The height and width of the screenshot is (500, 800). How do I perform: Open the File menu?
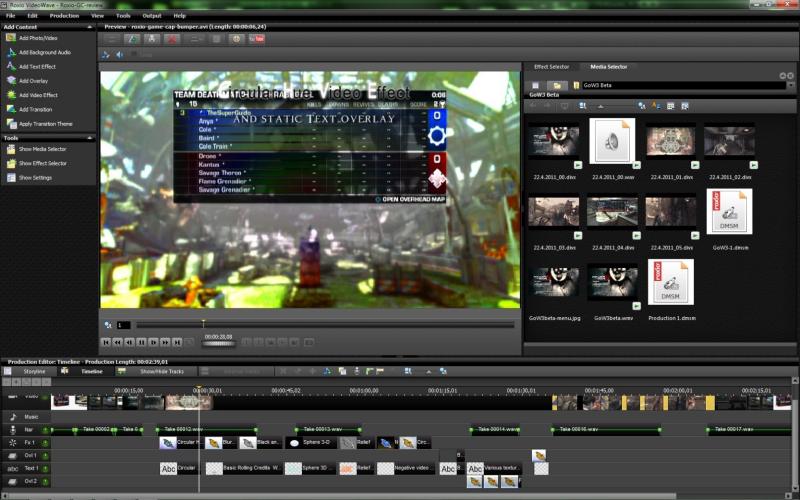(10, 16)
